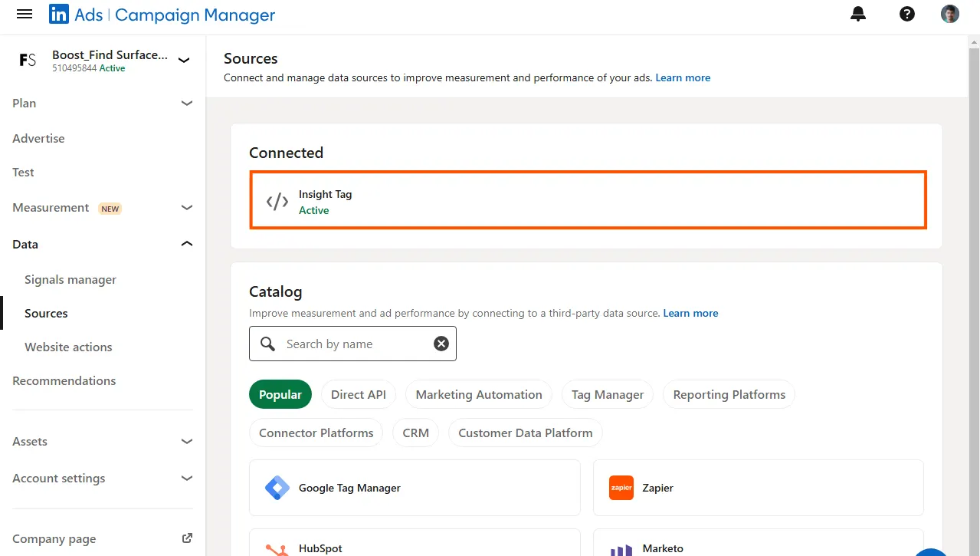The image size is (980, 556).
Task: Expand the Plan section chevron
Action: pos(186,103)
